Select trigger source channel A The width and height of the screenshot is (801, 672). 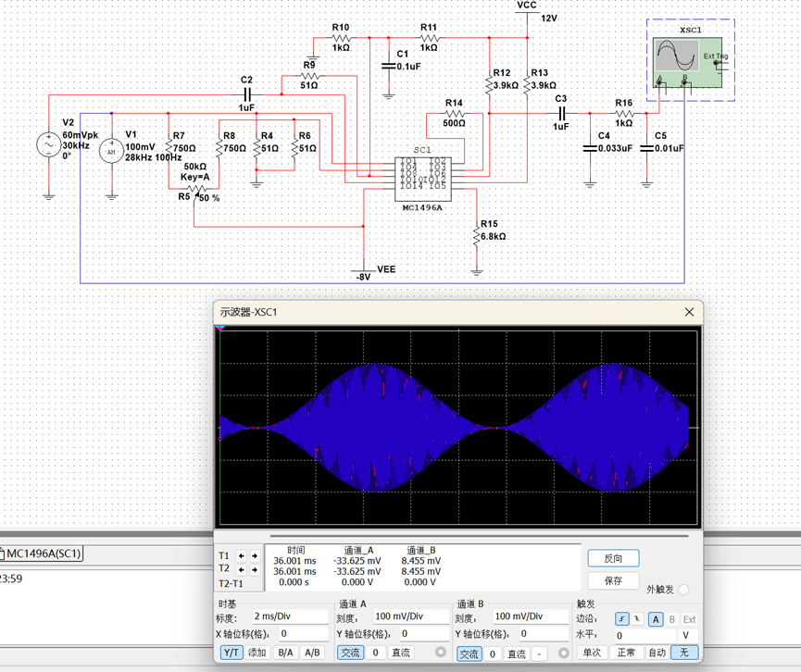tap(656, 619)
